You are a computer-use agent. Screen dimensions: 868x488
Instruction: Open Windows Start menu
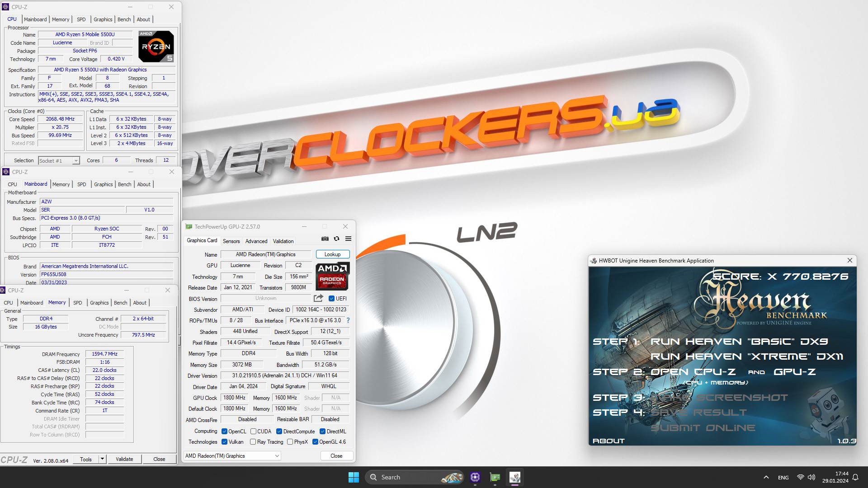tap(354, 477)
